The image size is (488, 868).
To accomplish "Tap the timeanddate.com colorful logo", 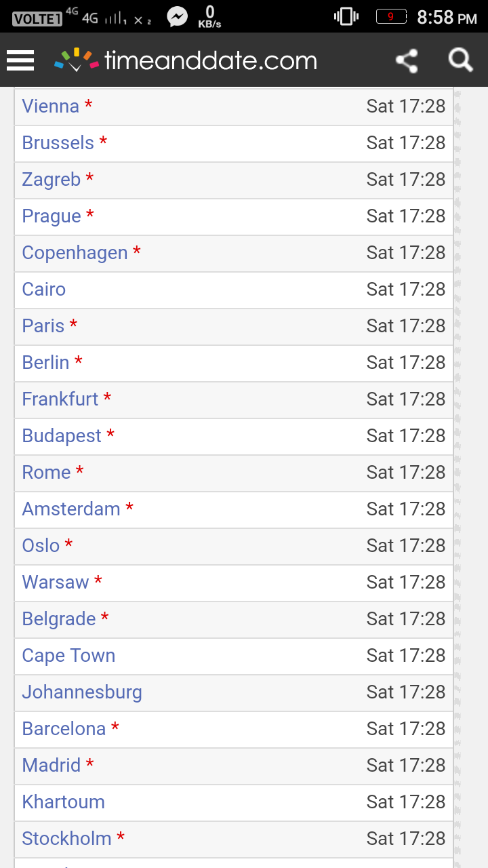I will pyautogui.click(x=186, y=61).
